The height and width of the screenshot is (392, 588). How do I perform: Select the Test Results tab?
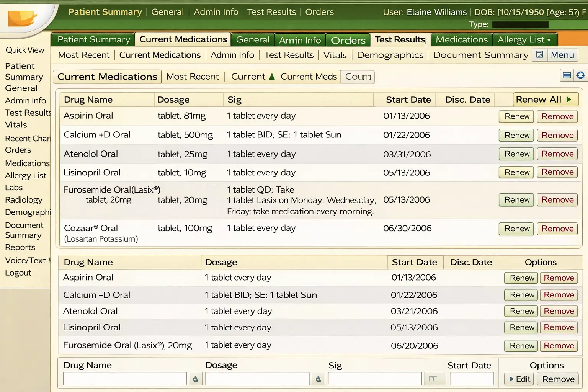click(x=400, y=39)
